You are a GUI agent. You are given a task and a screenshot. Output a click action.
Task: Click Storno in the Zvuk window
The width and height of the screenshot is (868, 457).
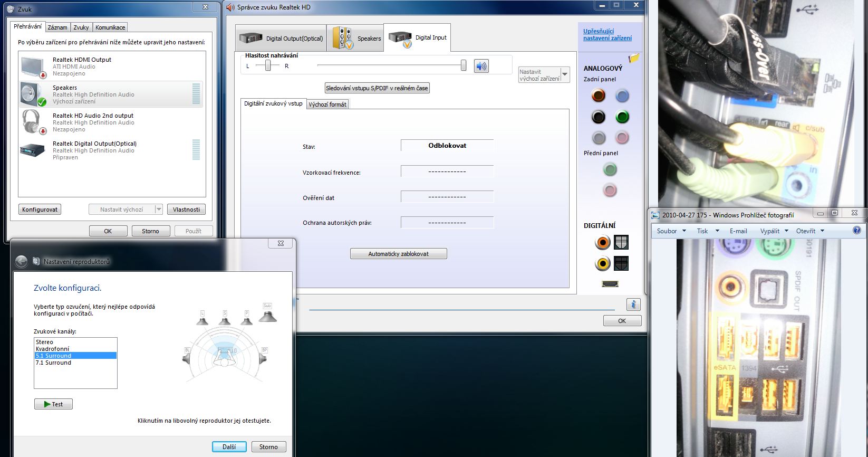150,231
